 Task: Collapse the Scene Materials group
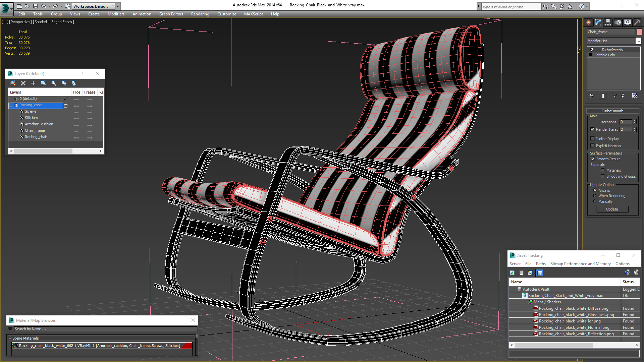pyautogui.click(x=10, y=338)
